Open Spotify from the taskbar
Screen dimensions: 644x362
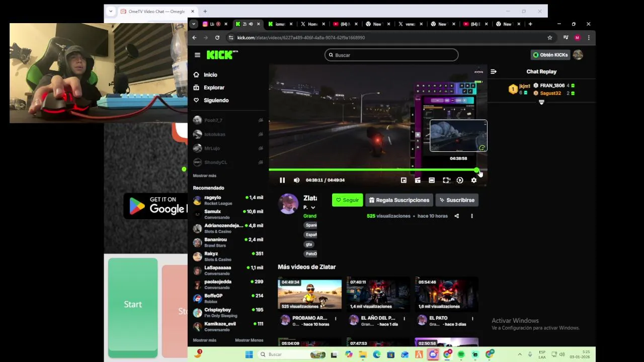pyautogui.click(x=461, y=354)
